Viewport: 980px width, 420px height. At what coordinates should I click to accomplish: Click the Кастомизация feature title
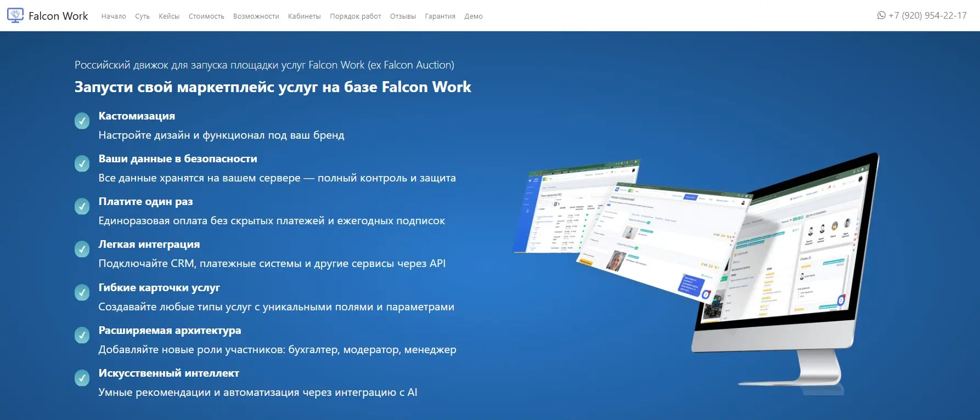(137, 116)
